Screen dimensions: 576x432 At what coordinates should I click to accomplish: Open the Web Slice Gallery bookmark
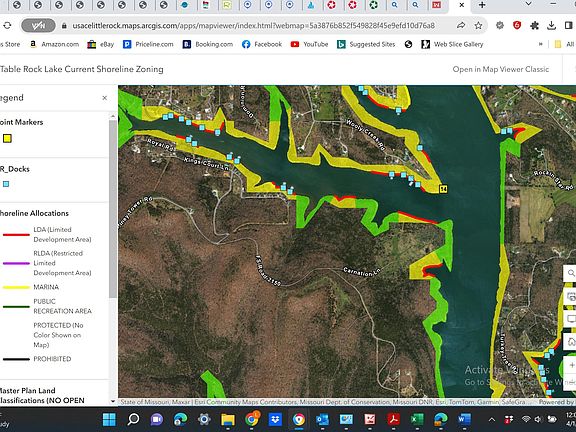(452, 44)
